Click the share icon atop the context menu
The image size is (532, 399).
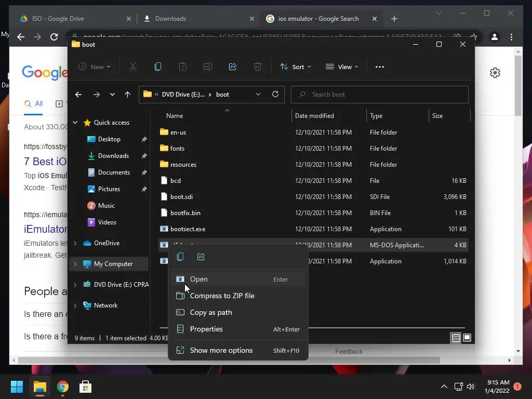pyautogui.click(x=201, y=257)
